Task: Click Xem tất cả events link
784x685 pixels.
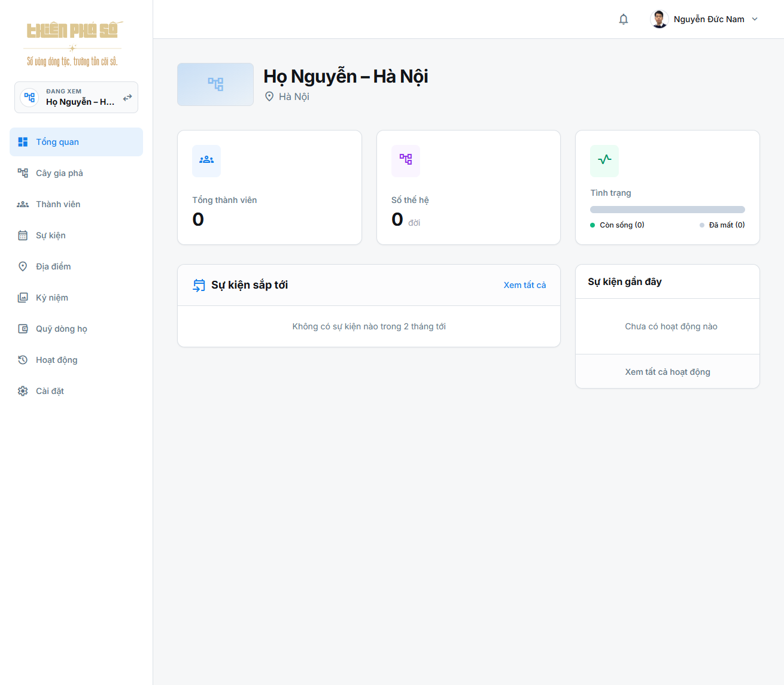Action: [x=525, y=285]
